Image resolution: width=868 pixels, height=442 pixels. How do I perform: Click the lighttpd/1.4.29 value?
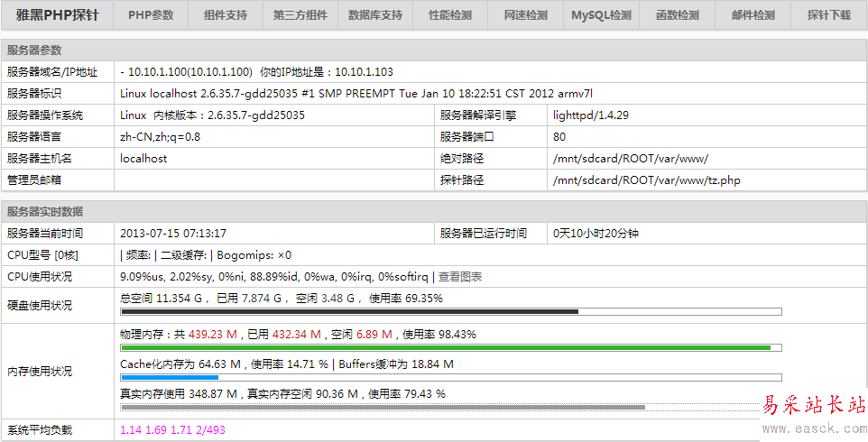(x=591, y=115)
